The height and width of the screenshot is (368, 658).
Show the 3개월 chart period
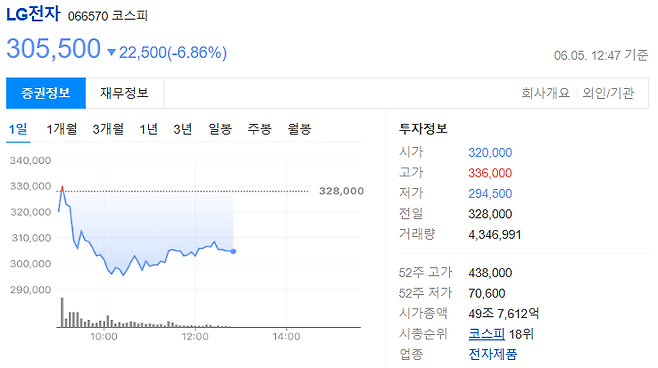[108, 129]
